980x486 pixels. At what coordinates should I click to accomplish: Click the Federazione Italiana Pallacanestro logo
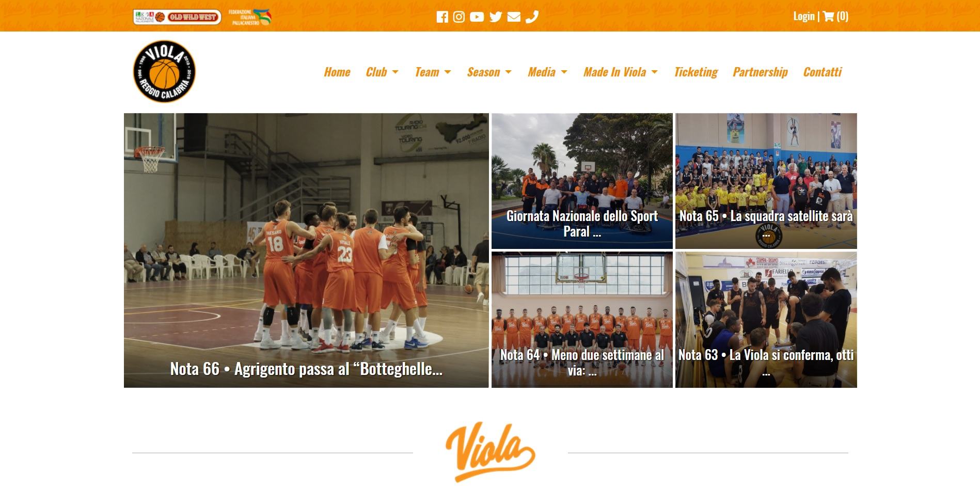(x=250, y=17)
